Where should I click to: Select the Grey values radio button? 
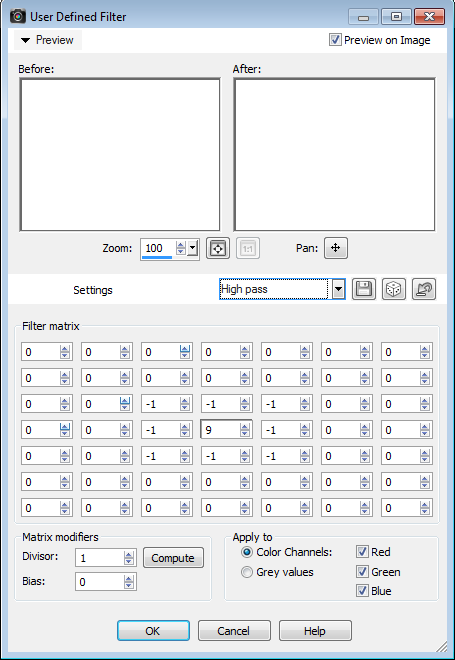click(x=247, y=572)
